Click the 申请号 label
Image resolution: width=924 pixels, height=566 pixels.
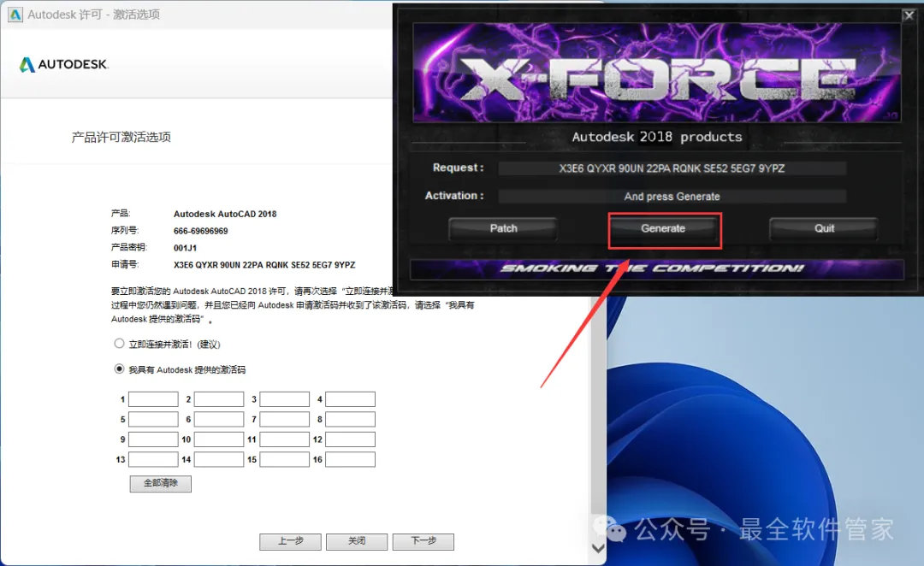point(125,264)
